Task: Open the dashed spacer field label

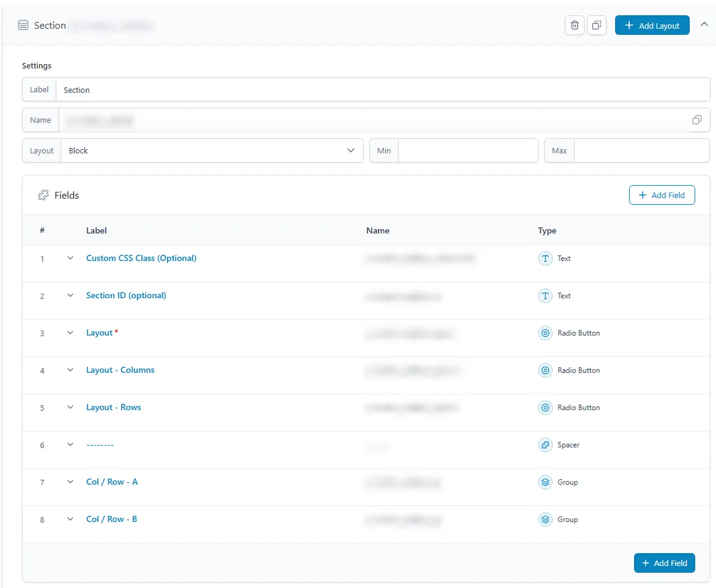Action: point(100,444)
